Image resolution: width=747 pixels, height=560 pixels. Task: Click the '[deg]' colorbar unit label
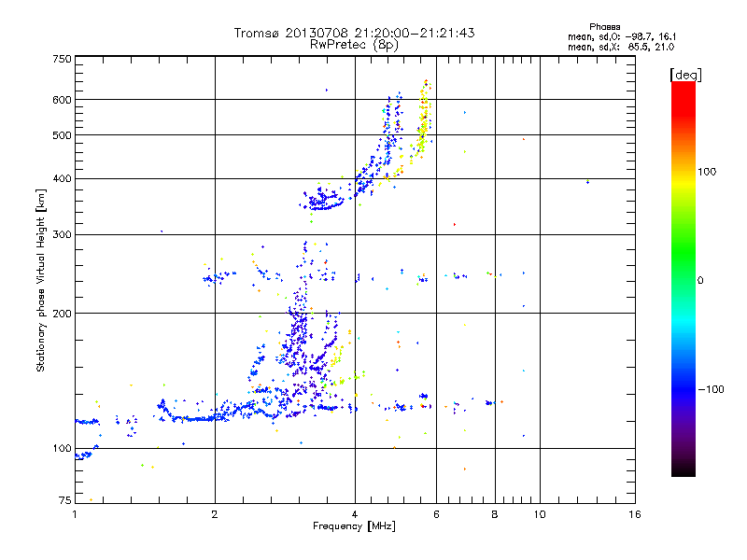point(685,75)
